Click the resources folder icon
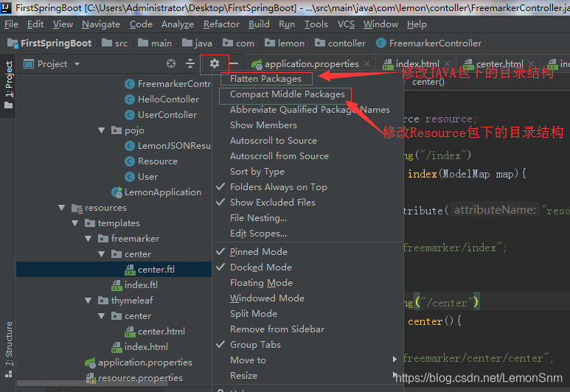Viewport: 570px width, 392px height. pyautogui.click(x=77, y=209)
